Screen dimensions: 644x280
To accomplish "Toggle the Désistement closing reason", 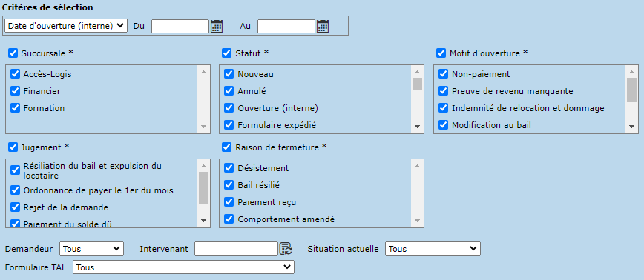I will (x=229, y=167).
